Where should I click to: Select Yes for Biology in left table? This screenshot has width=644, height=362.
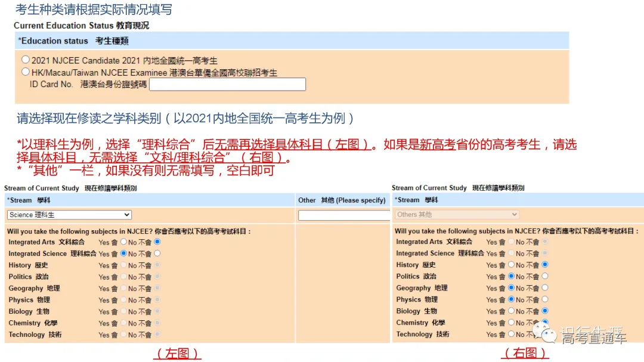click(123, 311)
